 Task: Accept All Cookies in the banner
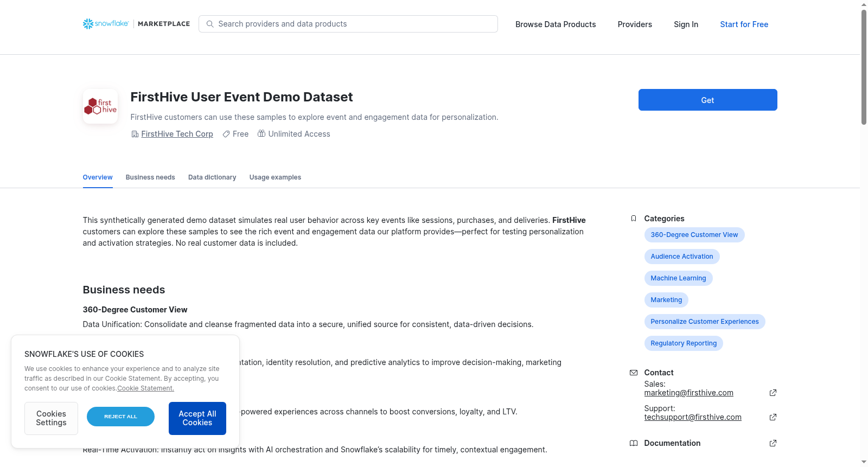[197, 418]
